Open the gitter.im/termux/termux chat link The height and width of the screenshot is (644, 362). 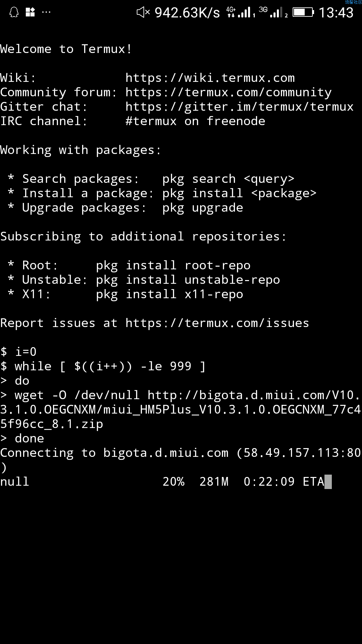click(240, 107)
